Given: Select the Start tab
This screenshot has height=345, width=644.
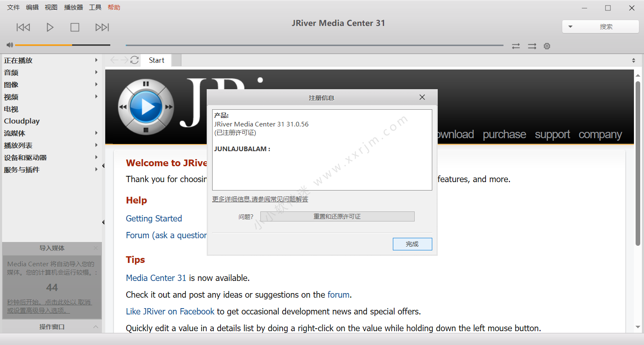Looking at the screenshot, I should [156, 60].
